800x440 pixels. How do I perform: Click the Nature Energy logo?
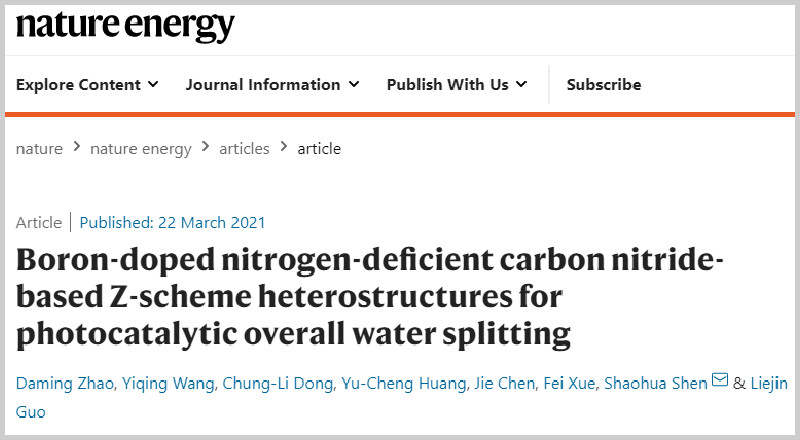(125, 27)
